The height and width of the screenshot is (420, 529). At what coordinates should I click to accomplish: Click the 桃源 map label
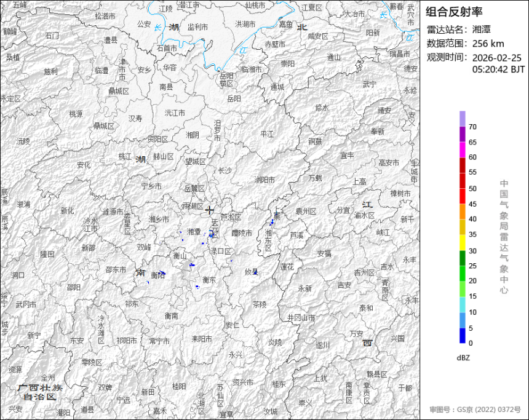pos(76,114)
